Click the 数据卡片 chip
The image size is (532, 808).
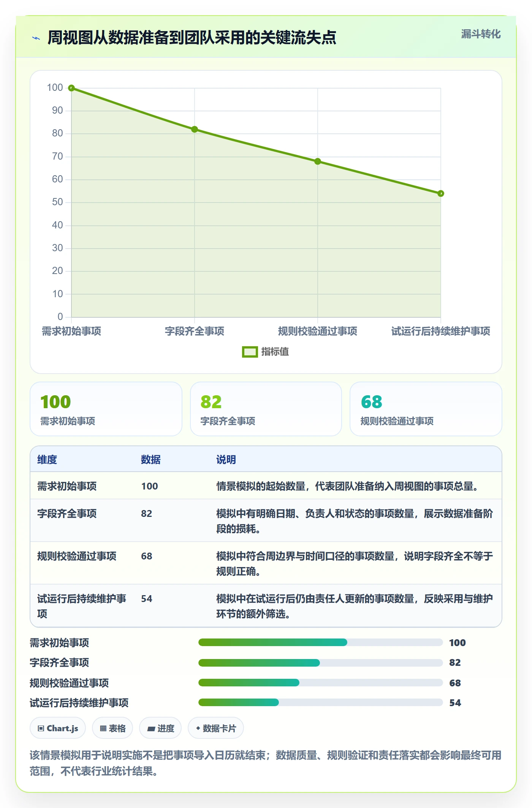(216, 728)
